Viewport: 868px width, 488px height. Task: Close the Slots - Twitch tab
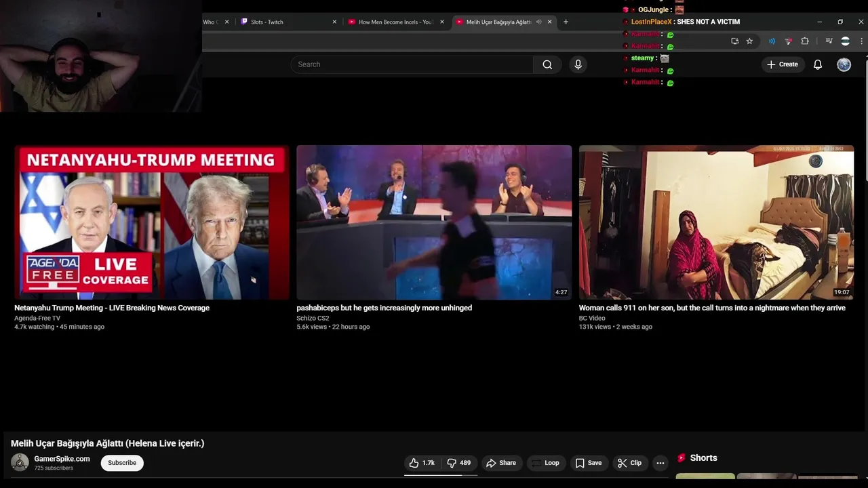tap(334, 22)
